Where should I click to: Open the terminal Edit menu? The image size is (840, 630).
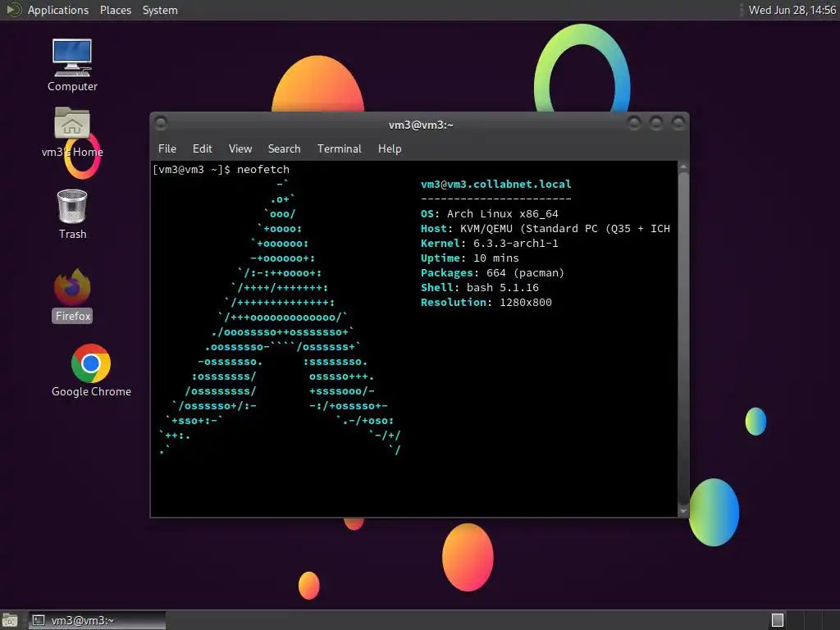coord(202,149)
